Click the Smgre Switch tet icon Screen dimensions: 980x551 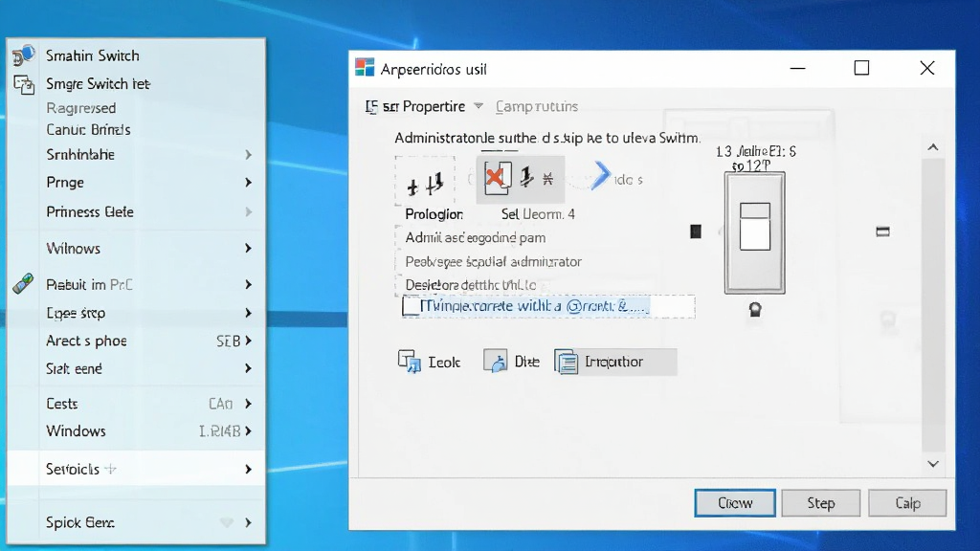(x=24, y=84)
